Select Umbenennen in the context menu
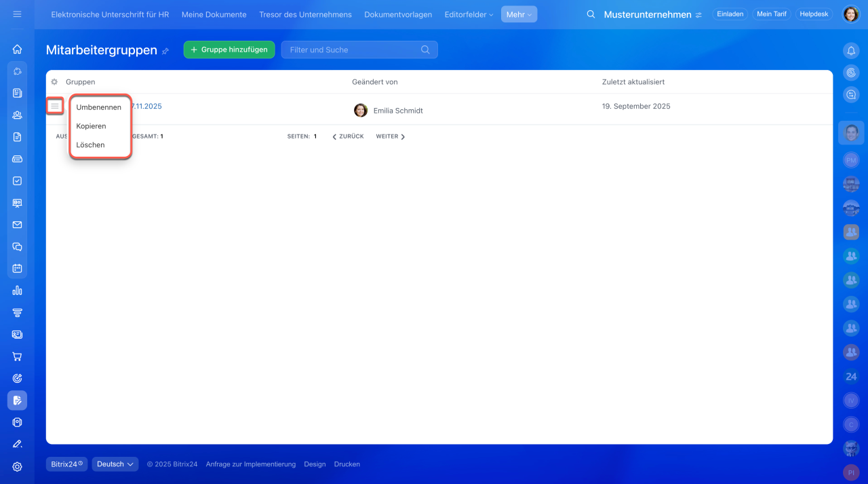The image size is (868, 484). tap(99, 107)
